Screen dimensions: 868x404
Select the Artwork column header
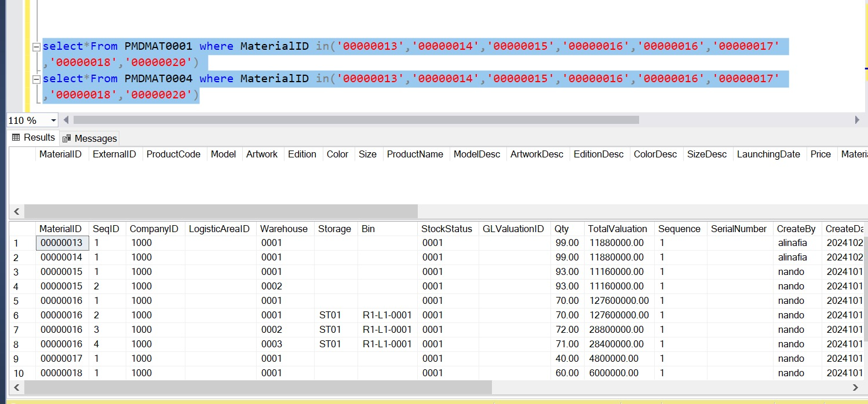pos(262,155)
